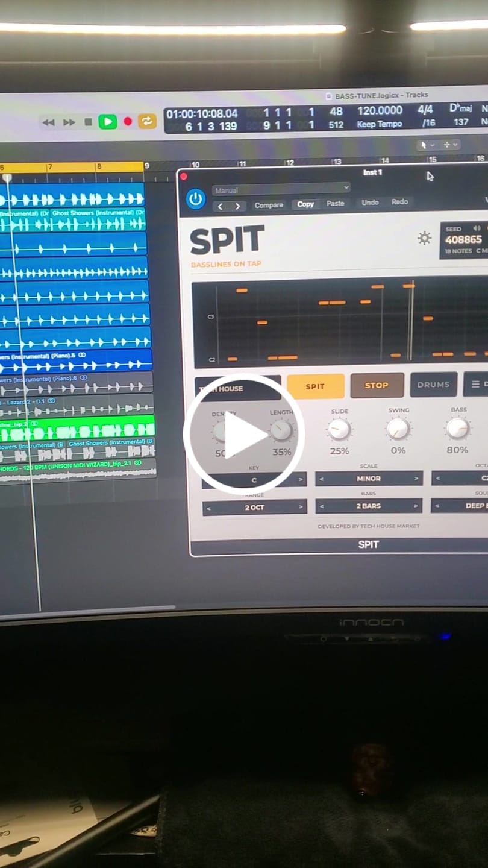Click Paste in the plugin header
Image resolution: width=488 pixels, height=868 pixels.
tap(336, 203)
